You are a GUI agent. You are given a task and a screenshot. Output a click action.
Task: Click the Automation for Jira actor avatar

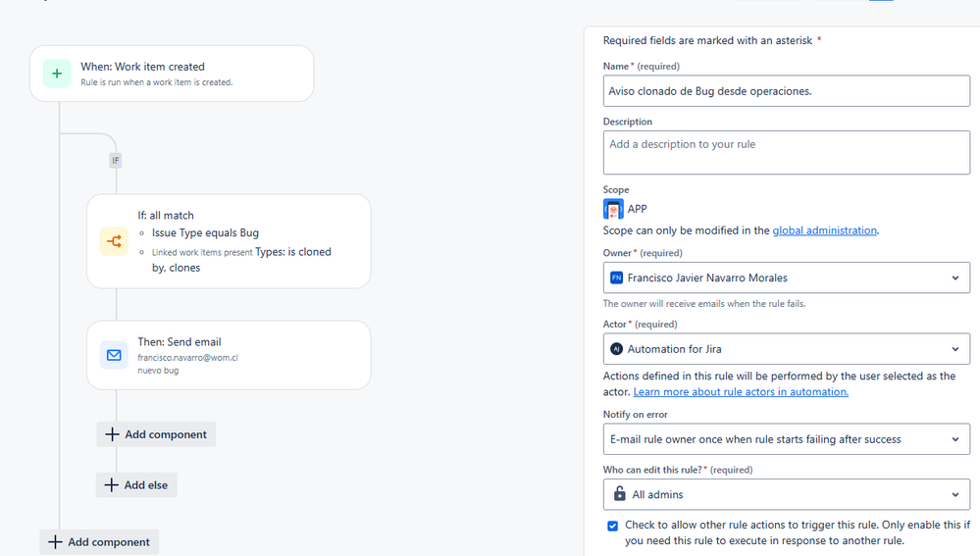click(616, 348)
